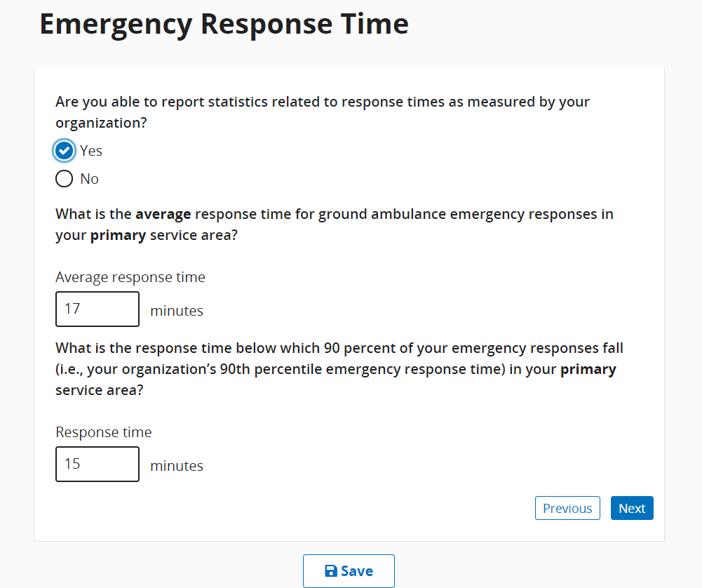
Task: Click "minutes" beside the value 15
Action: [177, 466]
